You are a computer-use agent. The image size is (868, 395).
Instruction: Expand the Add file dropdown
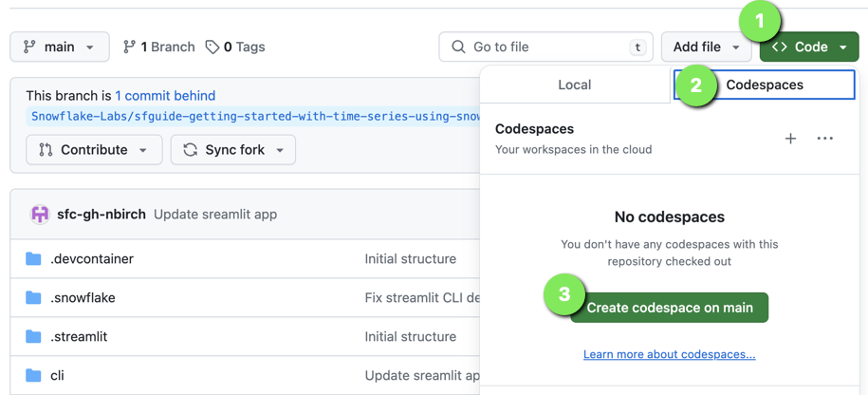tap(707, 47)
